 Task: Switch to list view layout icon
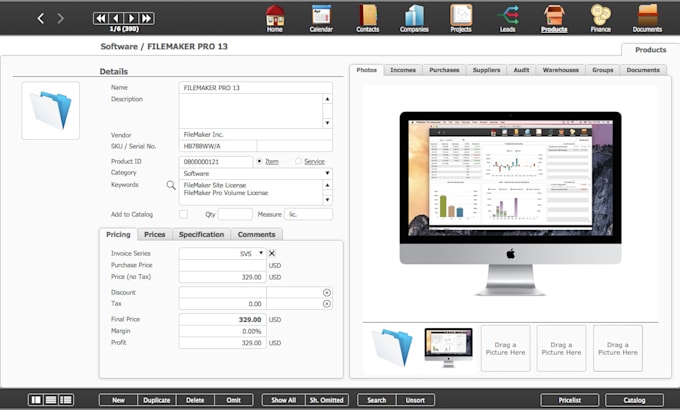(x=51, y=400)
